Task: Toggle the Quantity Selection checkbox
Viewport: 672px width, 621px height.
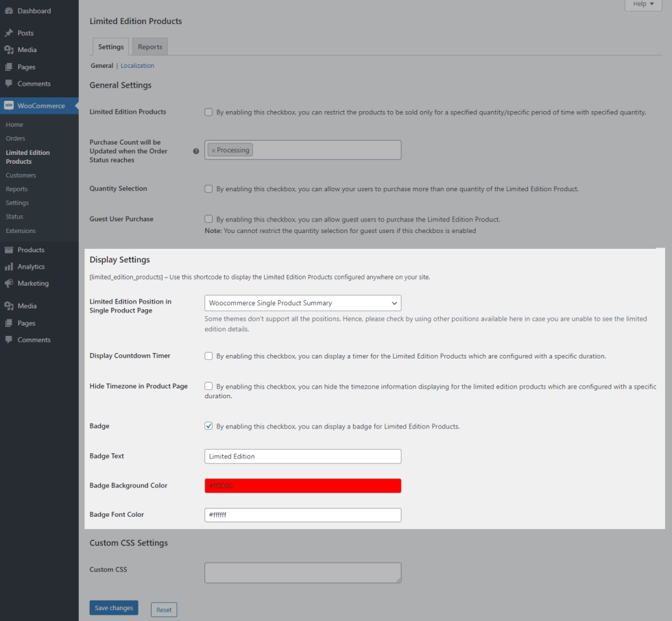Action: point(208,189)
